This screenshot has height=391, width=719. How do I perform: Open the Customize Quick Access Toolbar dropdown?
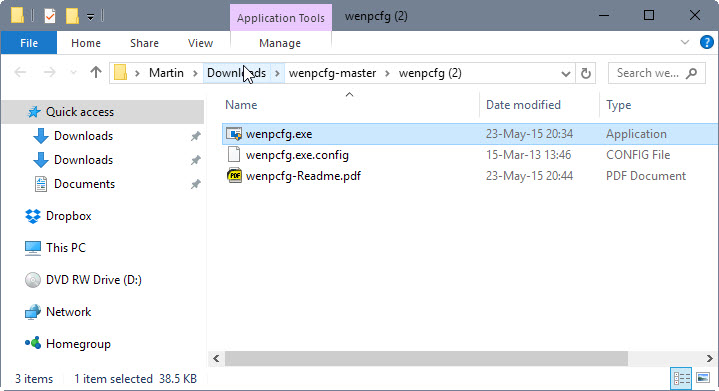point(91,17)
